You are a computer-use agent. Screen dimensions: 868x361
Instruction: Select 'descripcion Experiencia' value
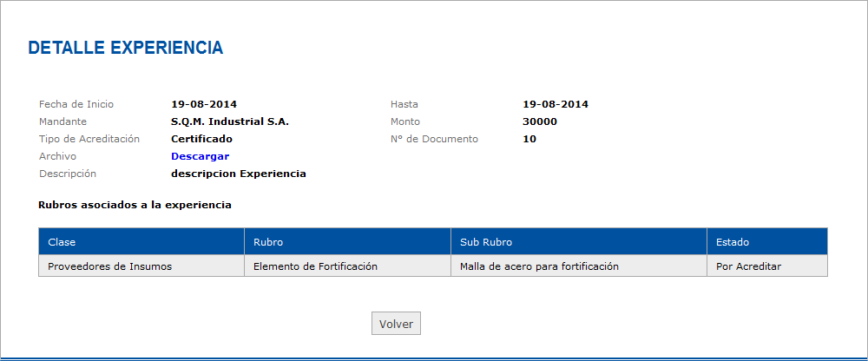239,174
